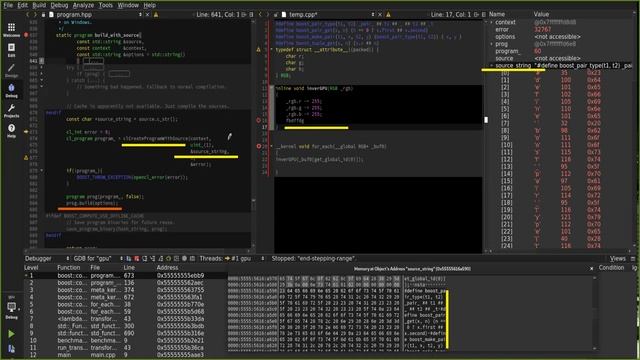The width and height of the screenshot is (640, 360).
Task: Click the Condition column header in breakpoints
Action: click(x=611, y=268)
